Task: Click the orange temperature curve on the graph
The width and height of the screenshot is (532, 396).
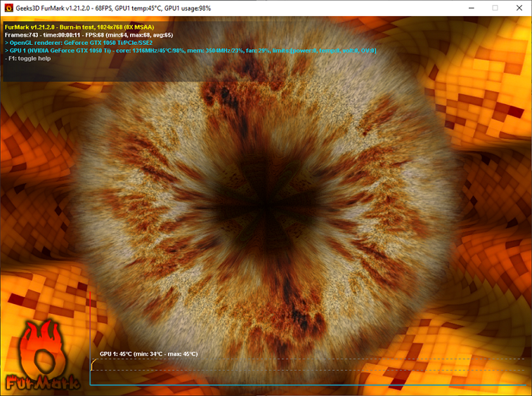Action: [x=93, y=365]
